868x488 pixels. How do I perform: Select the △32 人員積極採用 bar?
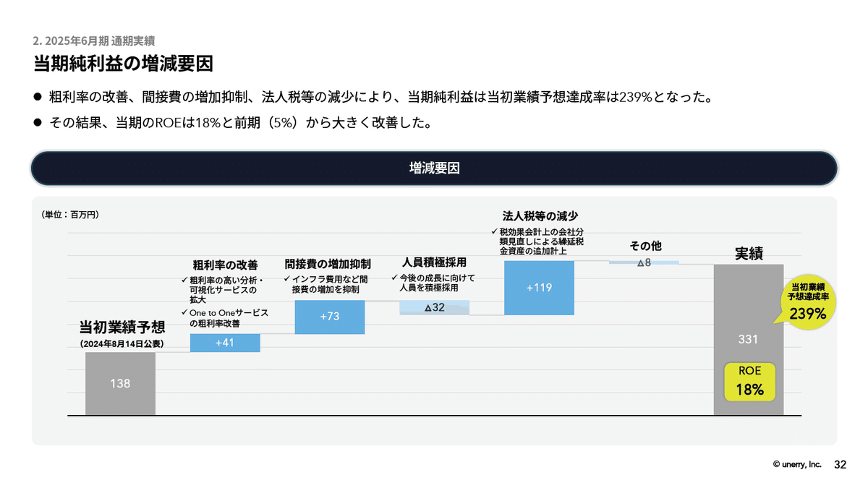434,307
